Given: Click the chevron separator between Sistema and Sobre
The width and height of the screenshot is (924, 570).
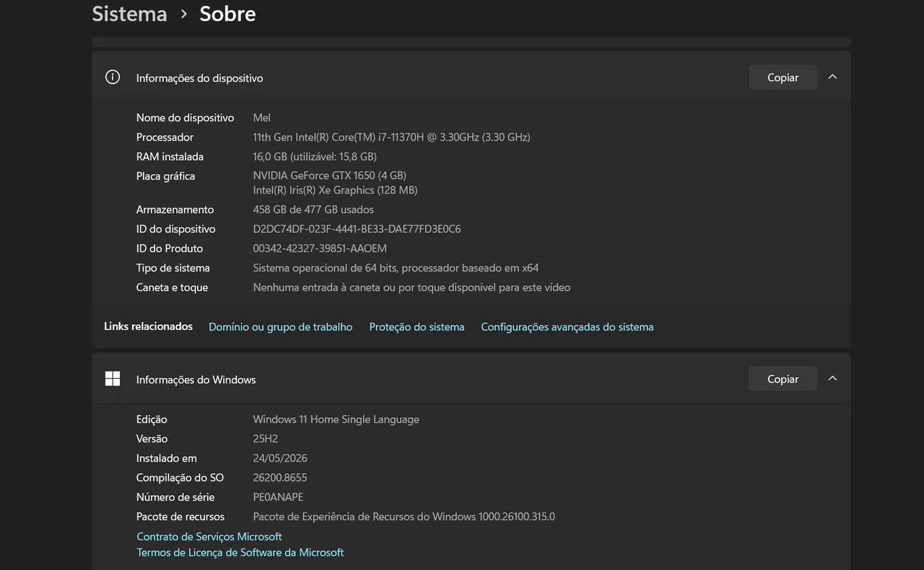Looking at the screenshot, I should coord(184,14).
